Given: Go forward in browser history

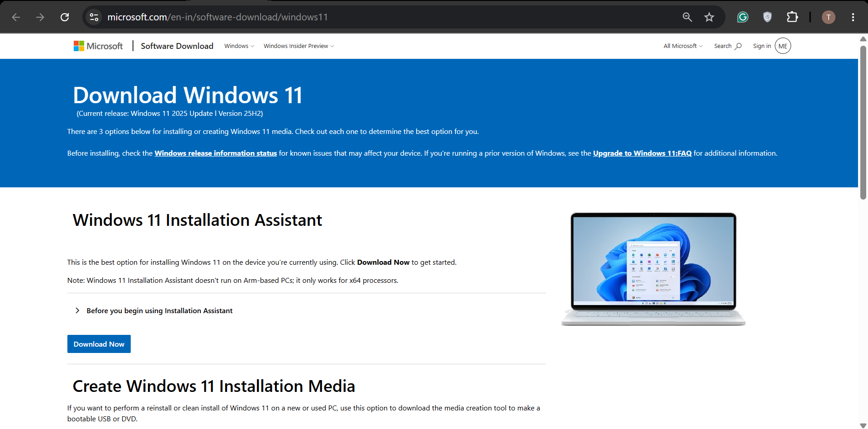Looking at the screenshot, I should [40, 17].
